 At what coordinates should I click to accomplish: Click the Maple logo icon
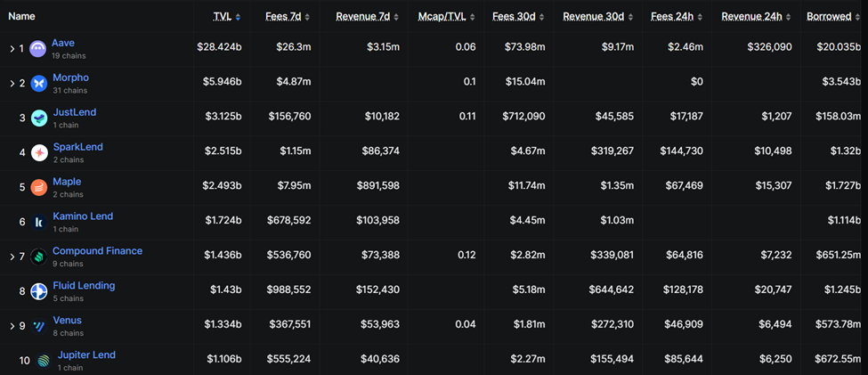pos(39,188)
